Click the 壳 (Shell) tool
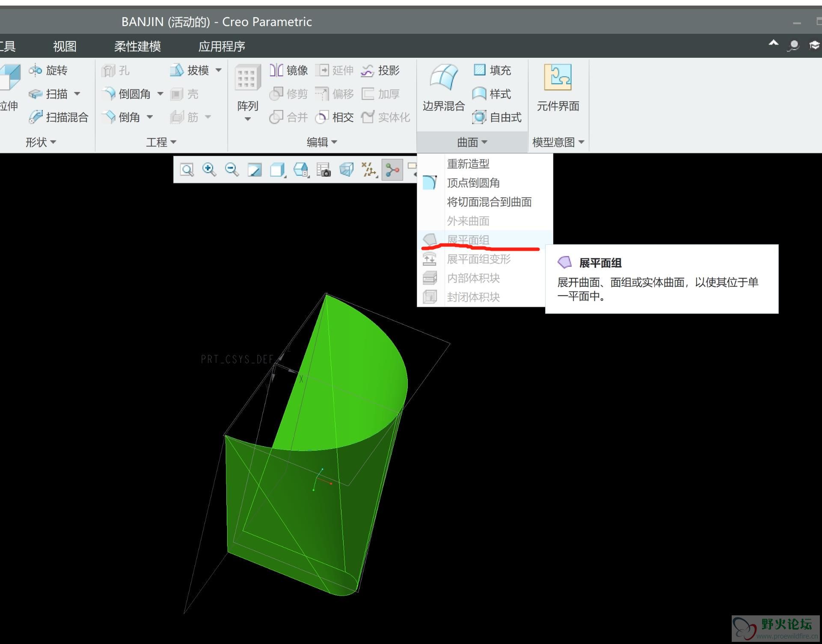Screen dimensions: 822x644 click(x=184, y=94)
